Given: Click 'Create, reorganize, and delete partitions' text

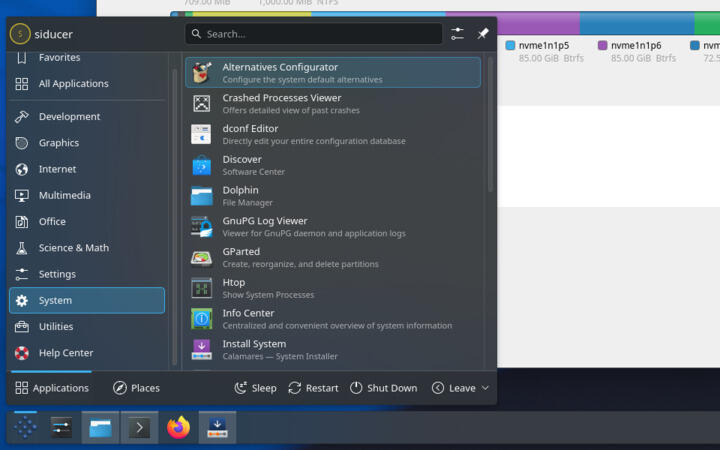Looking at the screenshot, I should [x=300, y=264].
